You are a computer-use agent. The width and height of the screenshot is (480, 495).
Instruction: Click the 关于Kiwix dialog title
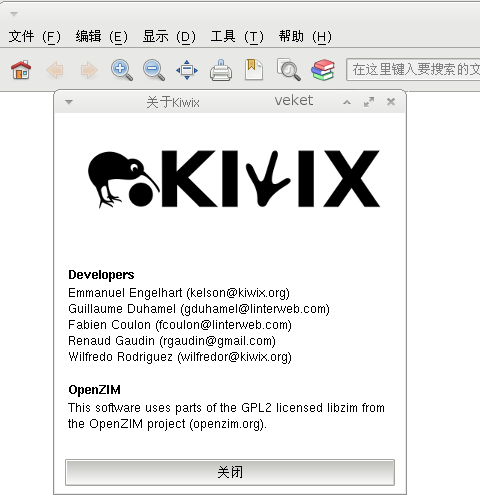point(173,102)
